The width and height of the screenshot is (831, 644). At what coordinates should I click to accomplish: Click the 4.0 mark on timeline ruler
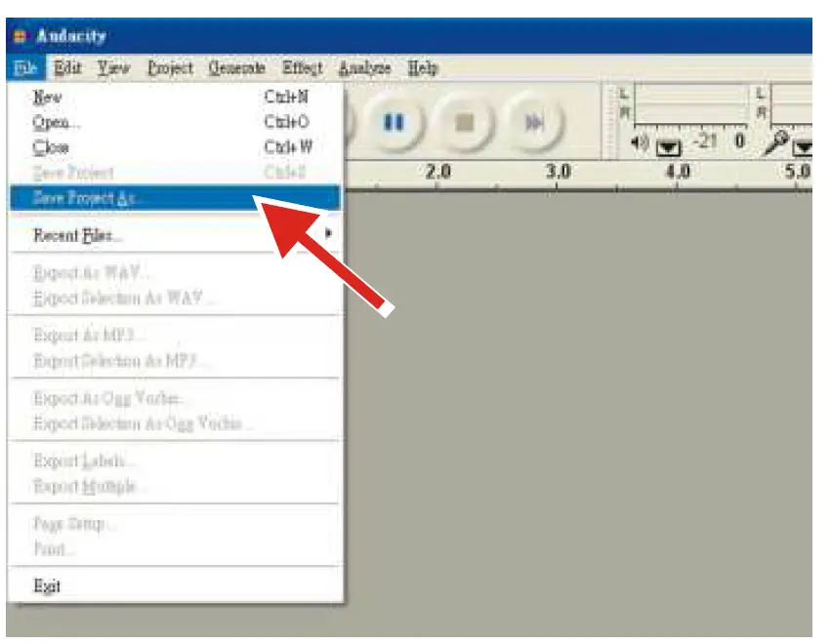(678, 172)
